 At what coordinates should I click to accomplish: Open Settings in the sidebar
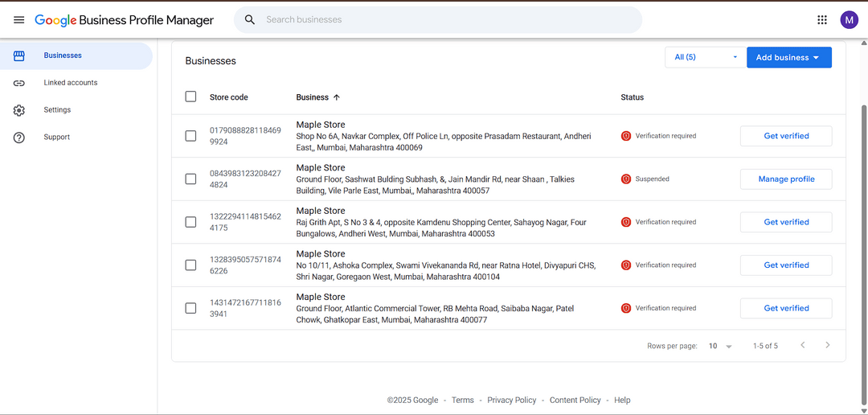pyautogui.click(x=76, y=110)
